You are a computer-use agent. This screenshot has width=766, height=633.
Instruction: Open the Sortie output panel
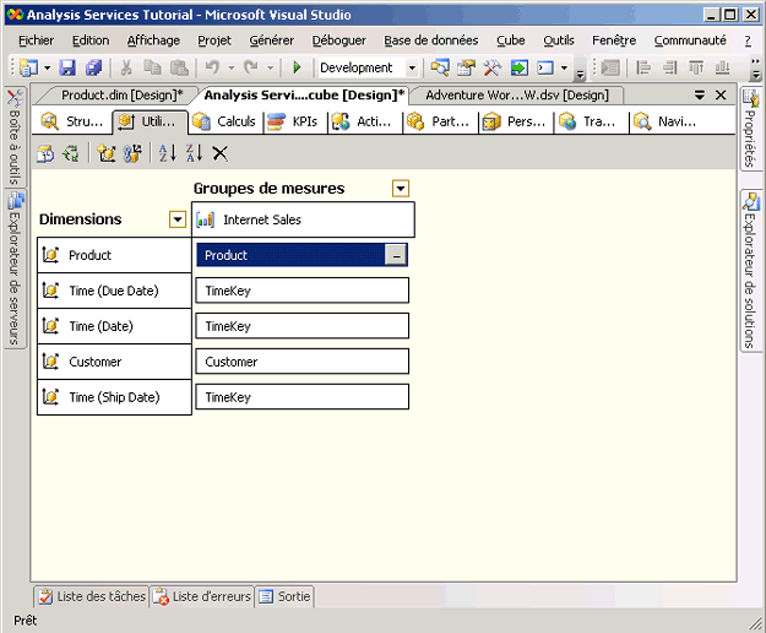285,597
